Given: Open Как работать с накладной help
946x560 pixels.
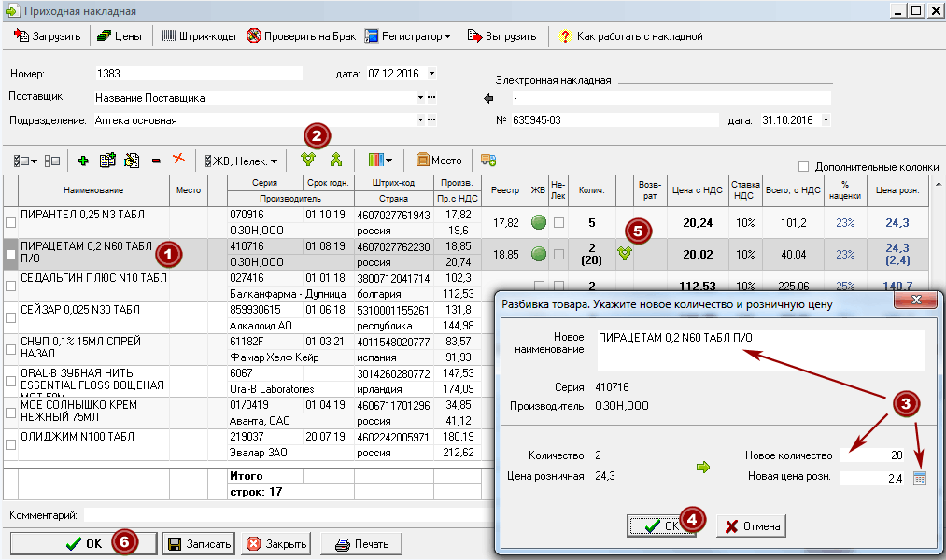Looking at the screenshot, I should point(630,36).
